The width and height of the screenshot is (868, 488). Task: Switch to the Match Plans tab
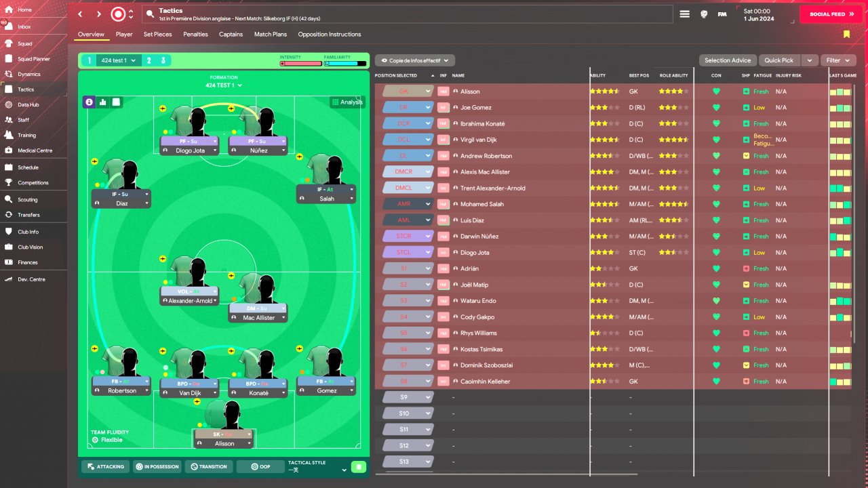[x=271, y=35]
